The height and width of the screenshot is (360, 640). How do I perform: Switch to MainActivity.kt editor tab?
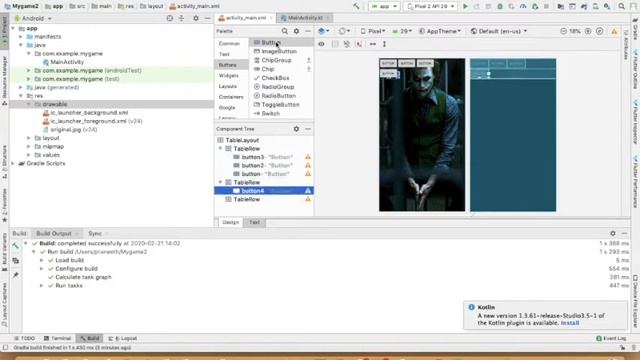coord(305,18)
